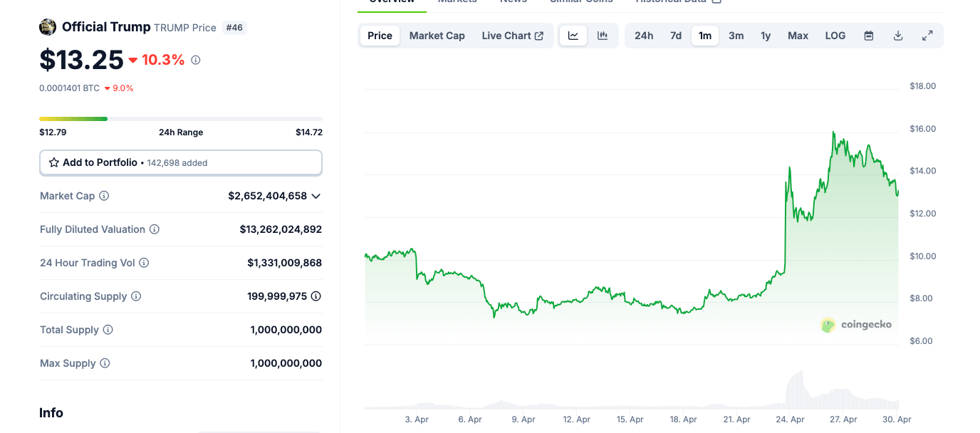
Task: Click the chart download icon
Action: 898,35
